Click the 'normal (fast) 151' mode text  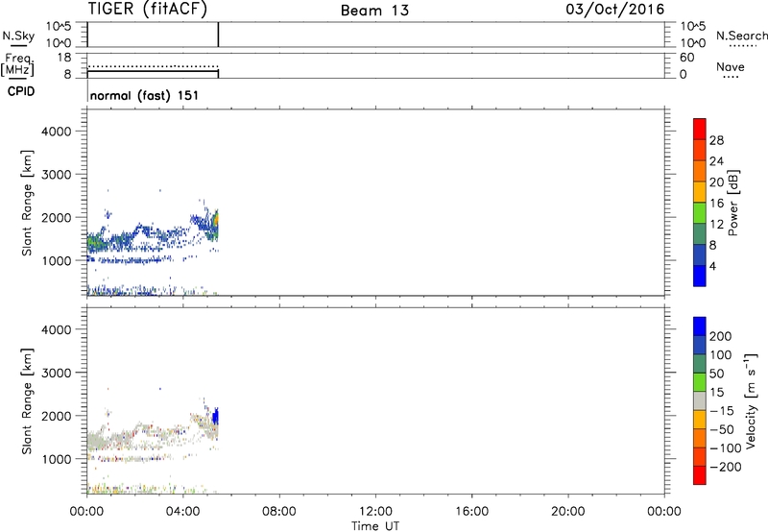point(144,96)
